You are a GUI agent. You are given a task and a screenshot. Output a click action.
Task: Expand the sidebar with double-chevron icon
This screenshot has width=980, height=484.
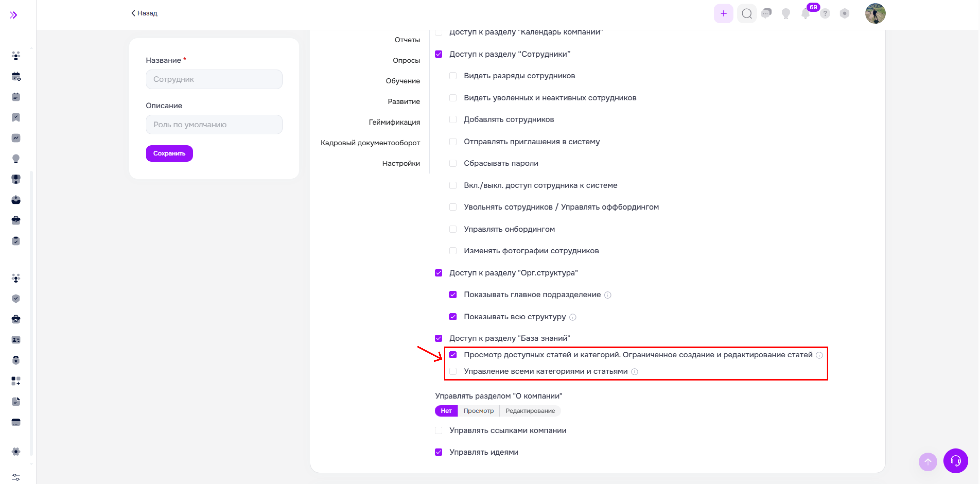(13, 15)
